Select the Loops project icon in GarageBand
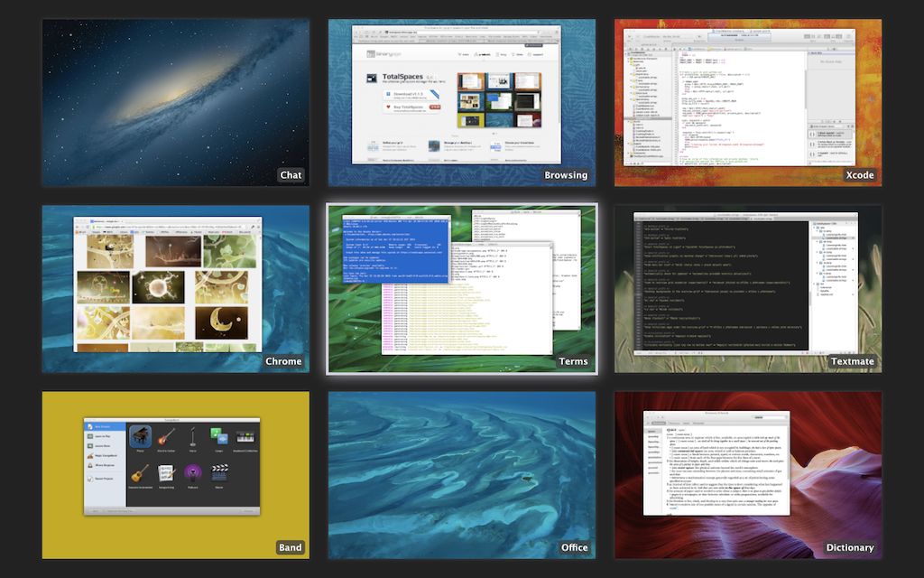924x578 pixels. coord(219,438)
